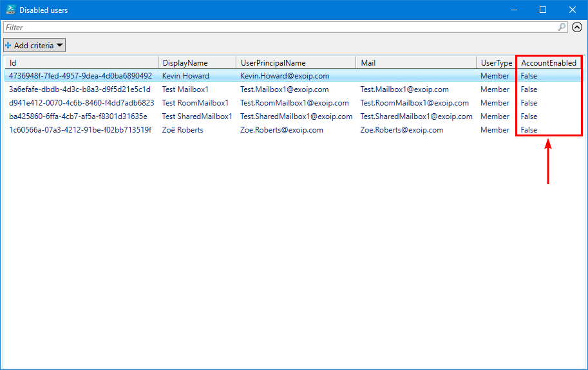Sort by DisplayName column header

click(x=196, y=63)
